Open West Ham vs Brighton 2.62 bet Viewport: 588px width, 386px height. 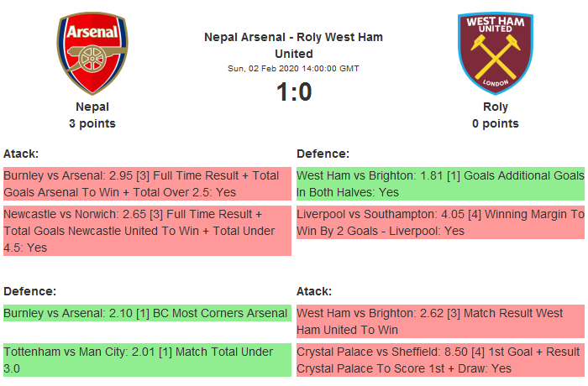[x=439, y=321]
